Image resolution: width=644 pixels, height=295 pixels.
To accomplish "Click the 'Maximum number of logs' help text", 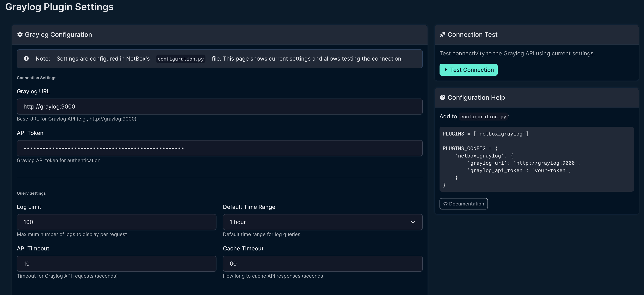I will (72, 234).
